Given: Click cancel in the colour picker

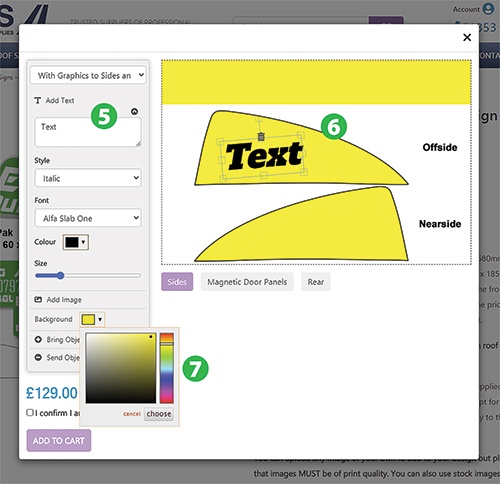Looking at the screenshot, I should (x=132, y=414).
